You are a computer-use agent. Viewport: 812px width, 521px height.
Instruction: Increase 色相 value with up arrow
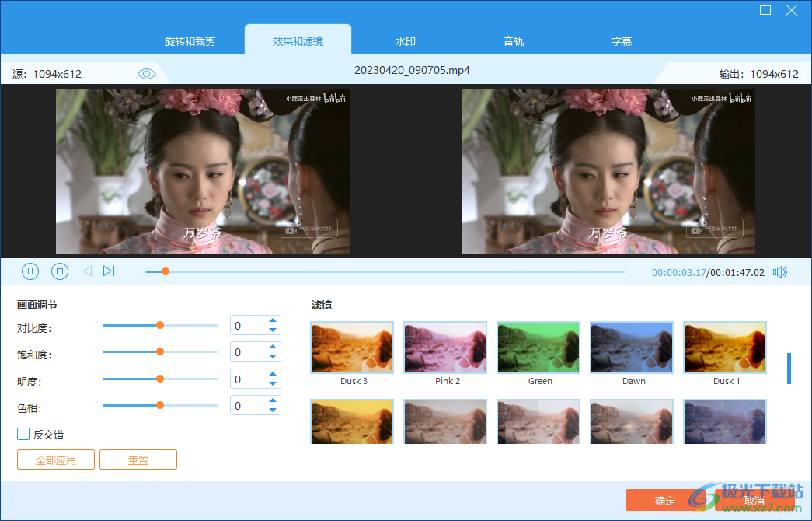273,400
